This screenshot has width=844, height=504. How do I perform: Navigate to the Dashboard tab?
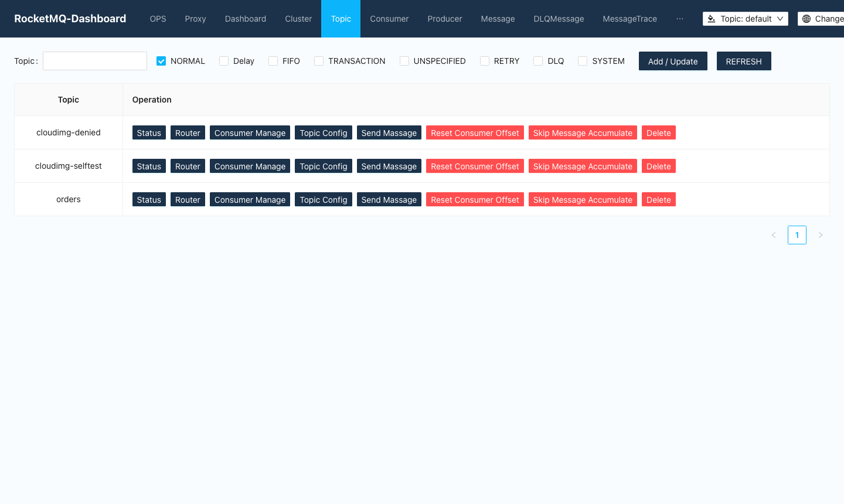(246, 19)
